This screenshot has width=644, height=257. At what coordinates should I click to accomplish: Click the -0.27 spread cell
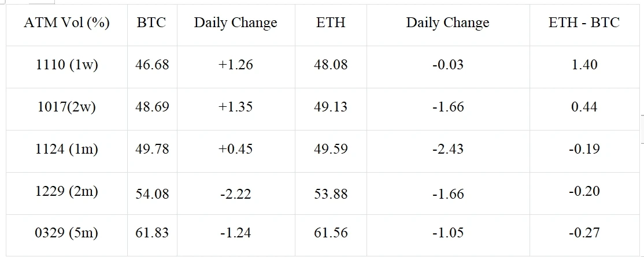coord(584,233)
